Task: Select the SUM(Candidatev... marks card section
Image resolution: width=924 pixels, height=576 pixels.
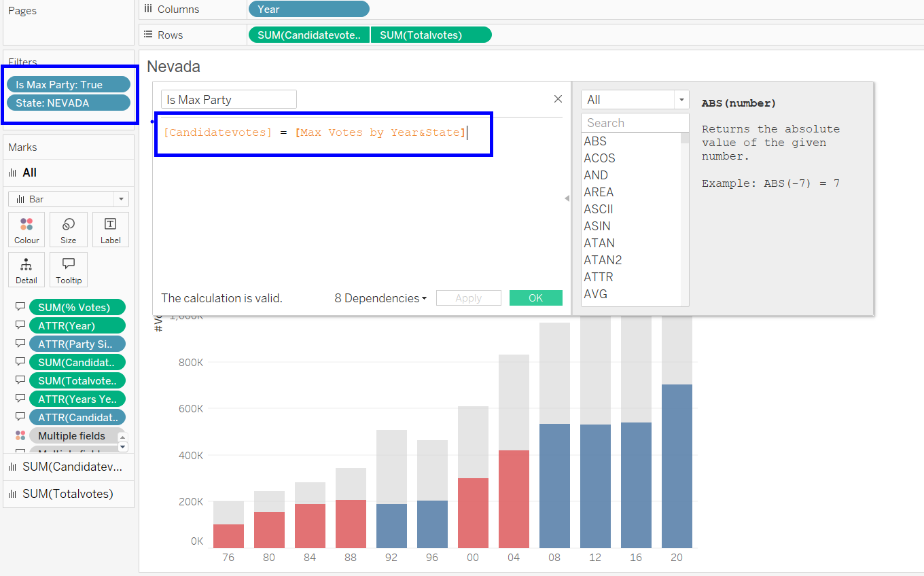Action: (69, 467)
